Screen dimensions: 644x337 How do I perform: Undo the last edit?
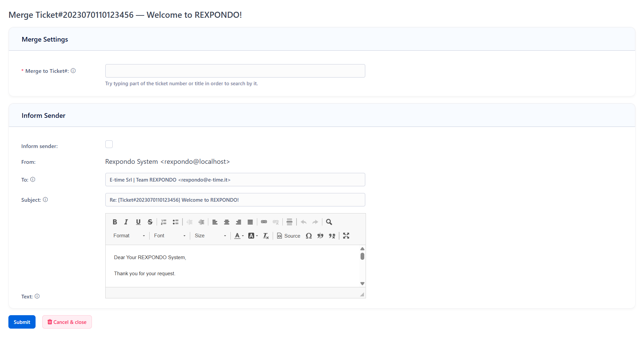coord(304,222)
